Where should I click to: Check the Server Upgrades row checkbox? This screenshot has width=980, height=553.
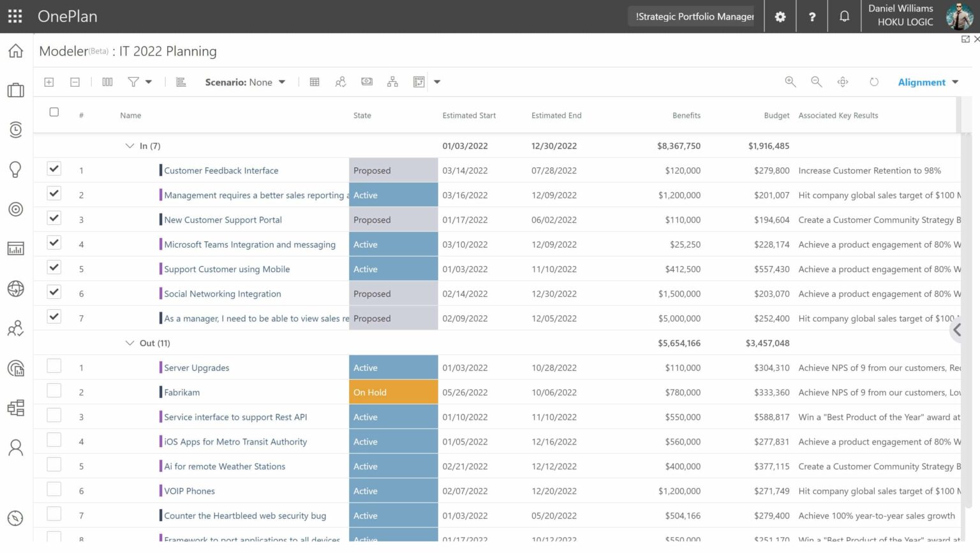pos(54,366)
